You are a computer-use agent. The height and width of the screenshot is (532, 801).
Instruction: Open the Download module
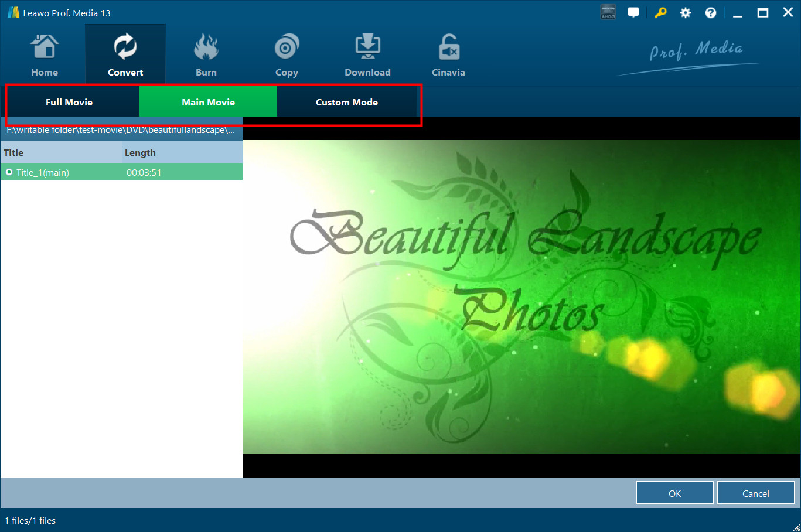367,55
